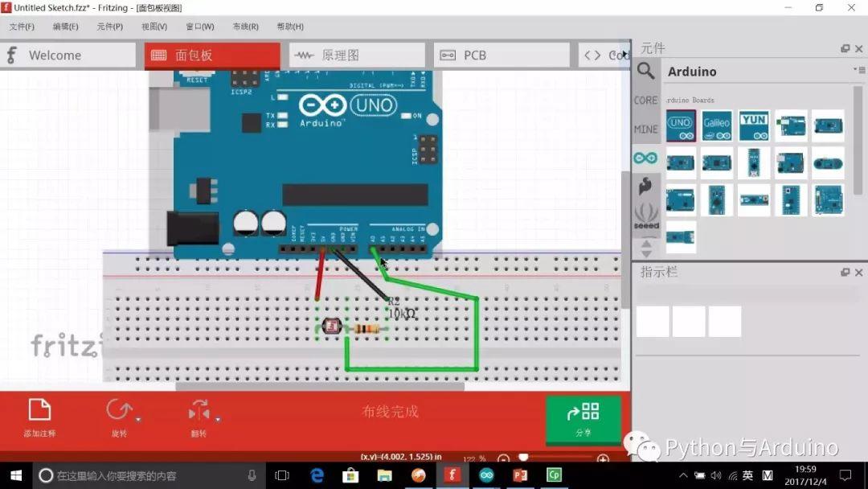Pick the Arduino UNO part
The image size is (868, 489).
coord(681,125)
